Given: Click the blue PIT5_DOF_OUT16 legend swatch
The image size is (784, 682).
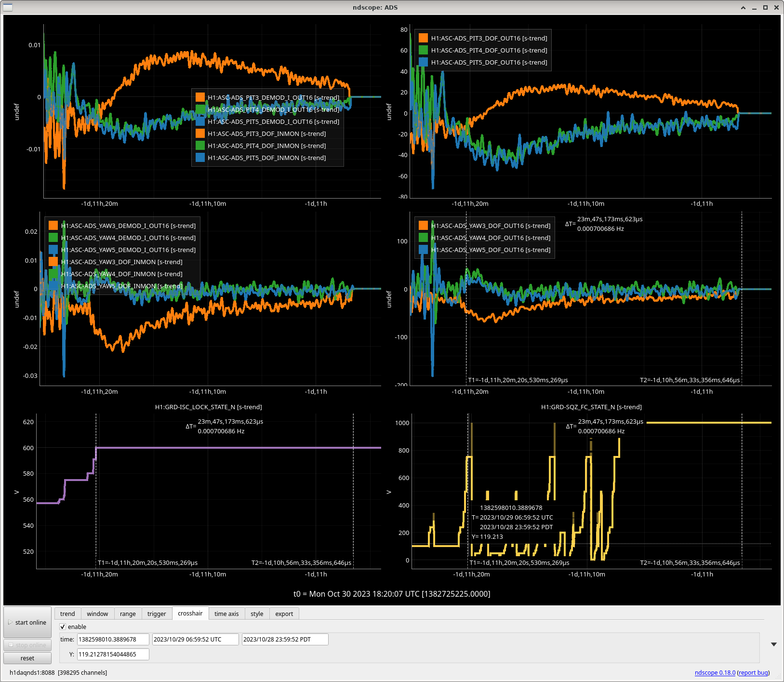Looking at the screenshot, I should [x=423, y=62].
